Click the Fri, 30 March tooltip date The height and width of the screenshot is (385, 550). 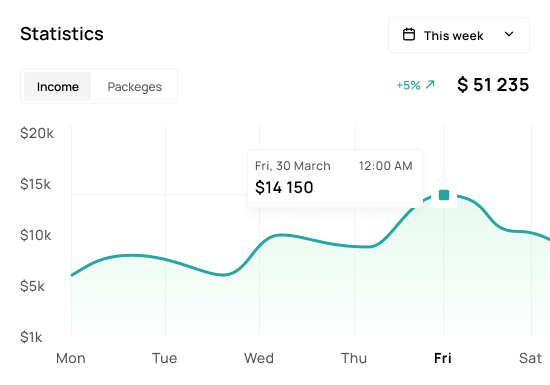point(293,166)
